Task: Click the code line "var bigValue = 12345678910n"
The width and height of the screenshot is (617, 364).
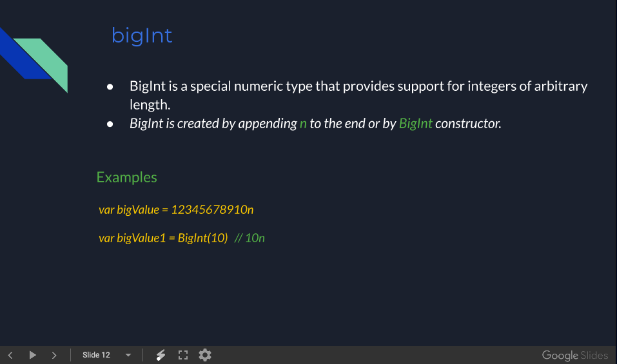Action: [x=176, y=210]
